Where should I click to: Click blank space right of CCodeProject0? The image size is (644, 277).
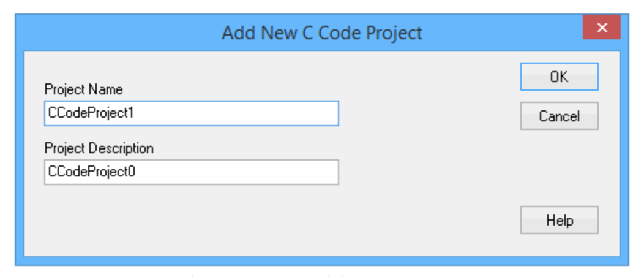[245, 172]
